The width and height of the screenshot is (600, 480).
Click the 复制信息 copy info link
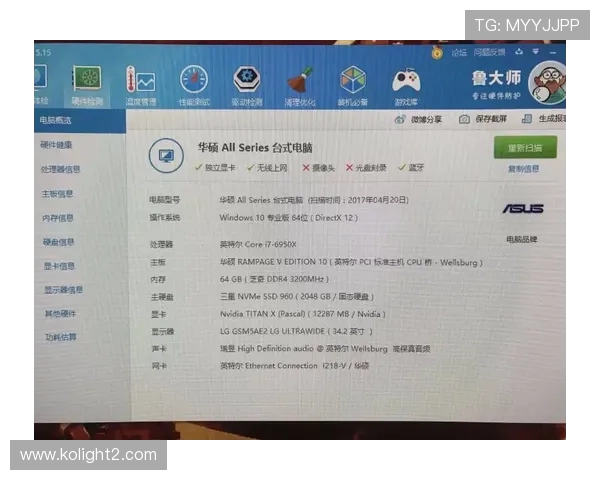point(523,169)
